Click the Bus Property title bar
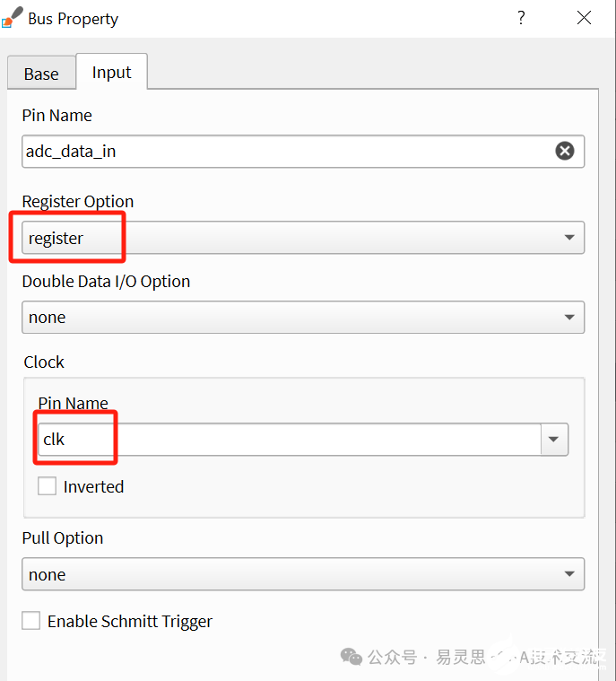Image resolution: width=616 pixels, height=681 pixels. tap(269, 18)
